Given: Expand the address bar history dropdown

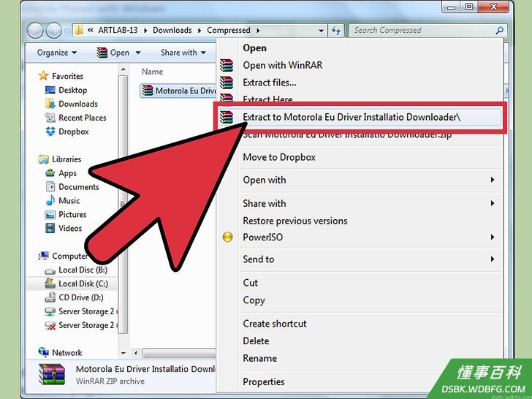Looking at the screenshot, I should click(321, 31).
